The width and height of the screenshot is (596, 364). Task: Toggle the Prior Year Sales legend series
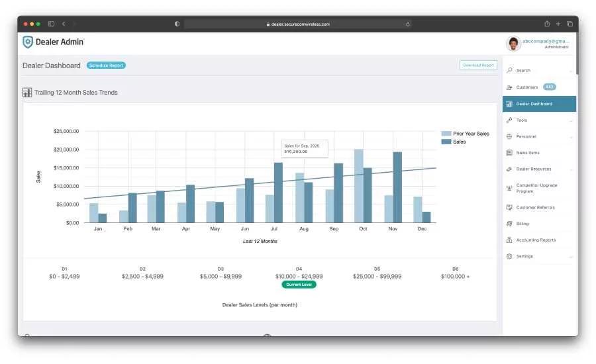click(x=466, y=134)
